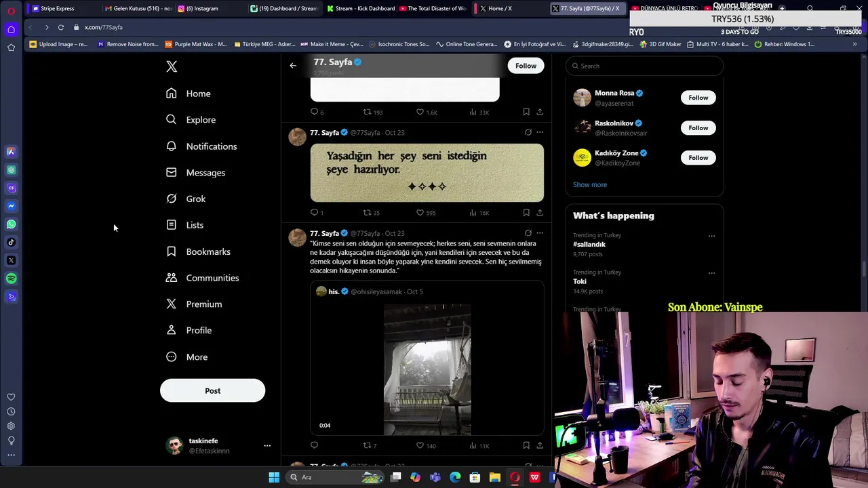Open Communities in the sidebar

coord(203,278)
